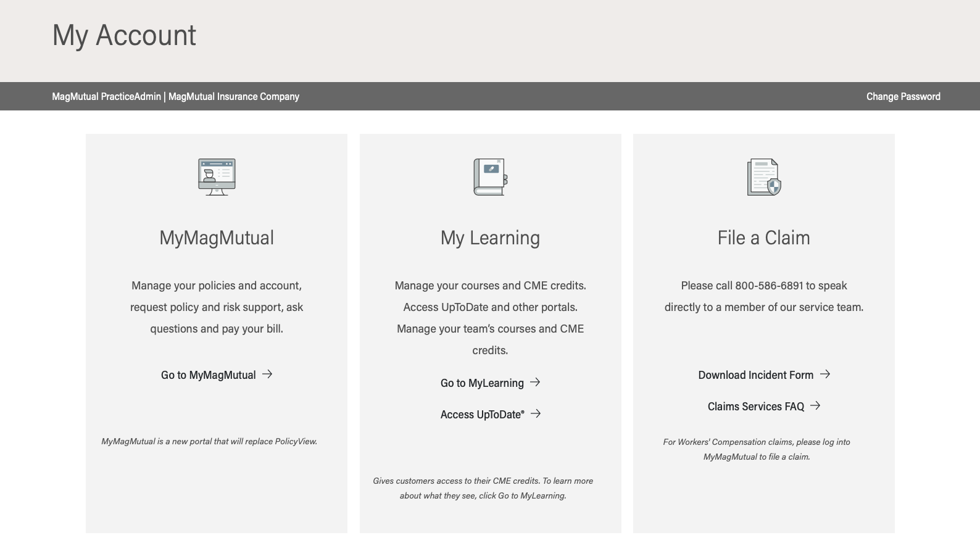This screenshot has width=980, height=551.
Task: Click the 'Manage your courses and CME credits' text
Action: tap(491, 318)
